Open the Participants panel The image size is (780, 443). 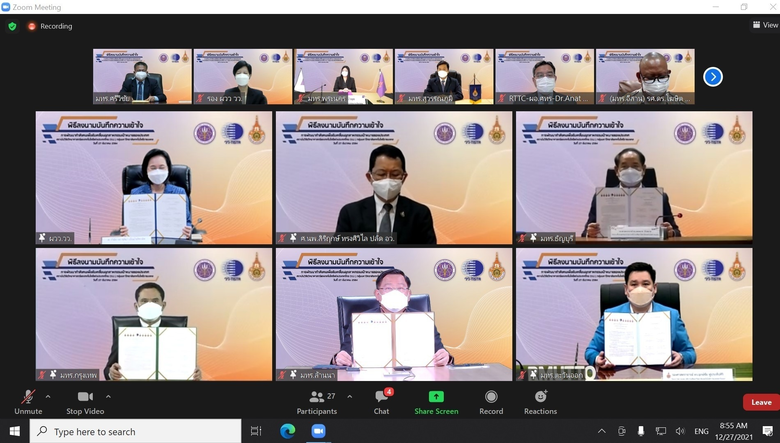pyautogui.click(x=316, y=401)
